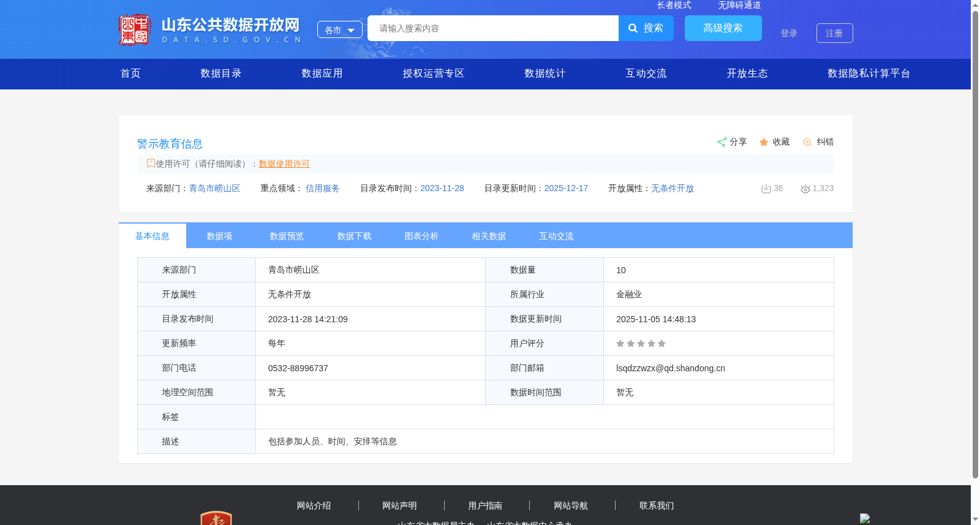Click the 登录 login link

789,33
